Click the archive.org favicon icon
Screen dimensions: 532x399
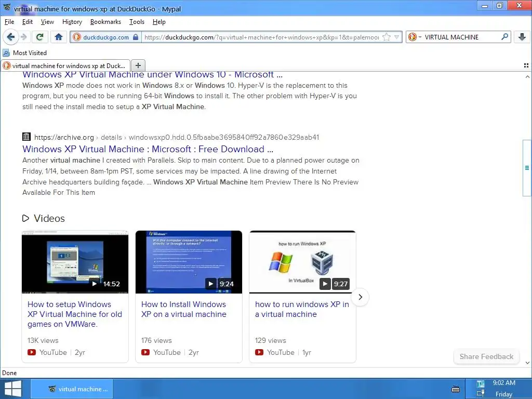[26, 137]
